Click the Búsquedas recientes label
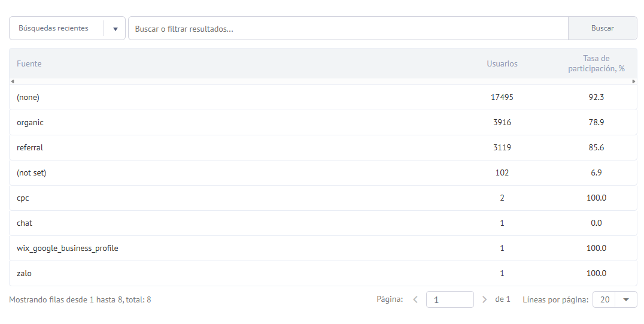The width and height of the screenshot is (644, 324). (53, 28)
